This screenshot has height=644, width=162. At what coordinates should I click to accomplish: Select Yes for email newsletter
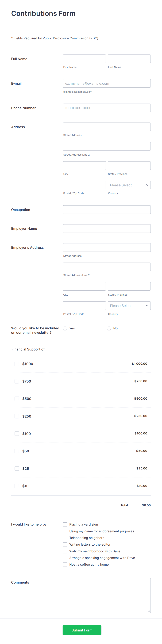65,328
